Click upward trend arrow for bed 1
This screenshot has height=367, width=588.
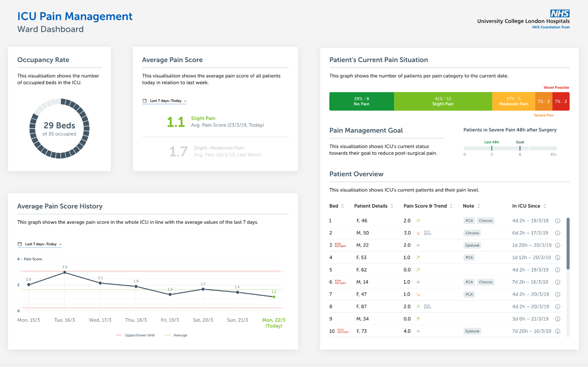pyautogui.click(x=418, y=221)
